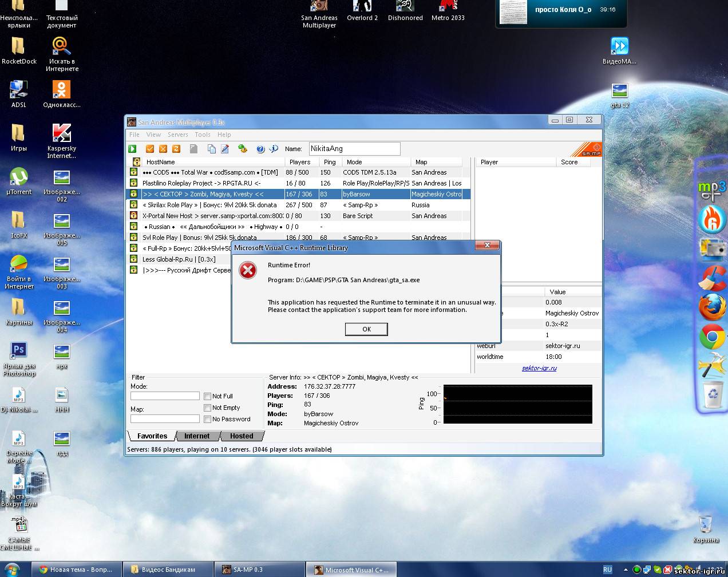This screenshot has width=728, height=577.
Task: Enable the No Password filter checkbox
Action: tap(208, 419)
